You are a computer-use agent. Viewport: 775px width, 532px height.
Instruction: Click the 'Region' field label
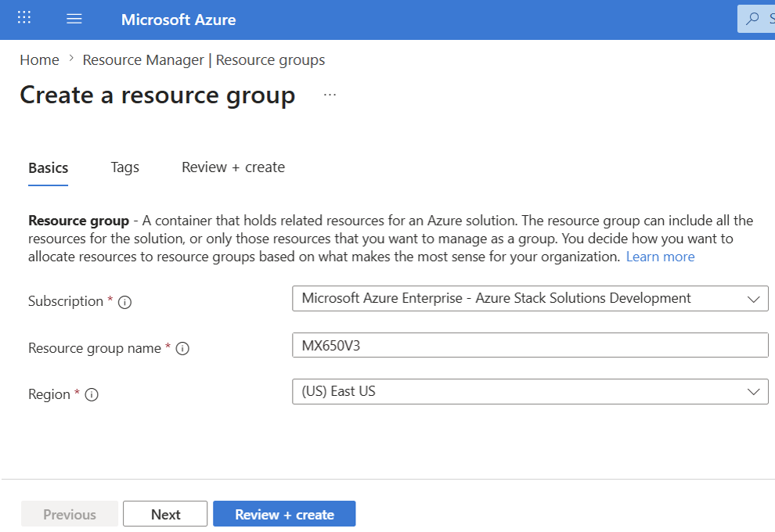tap(49, 394)
